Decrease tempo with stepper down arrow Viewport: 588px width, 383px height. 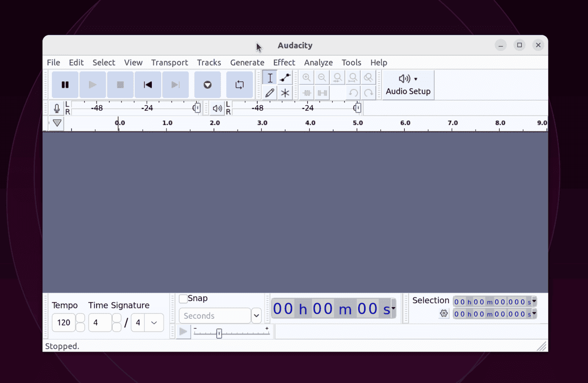tap(80, 327)
